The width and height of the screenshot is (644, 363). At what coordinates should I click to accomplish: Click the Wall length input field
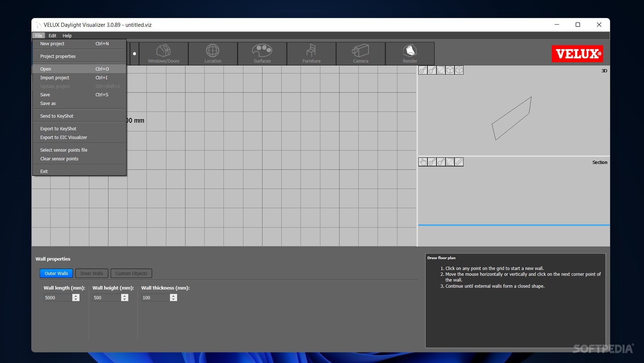58,297
